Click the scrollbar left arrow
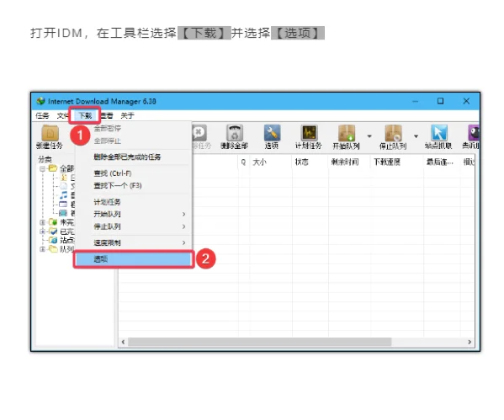Screen dimensions: 504x420 point(123,342)
